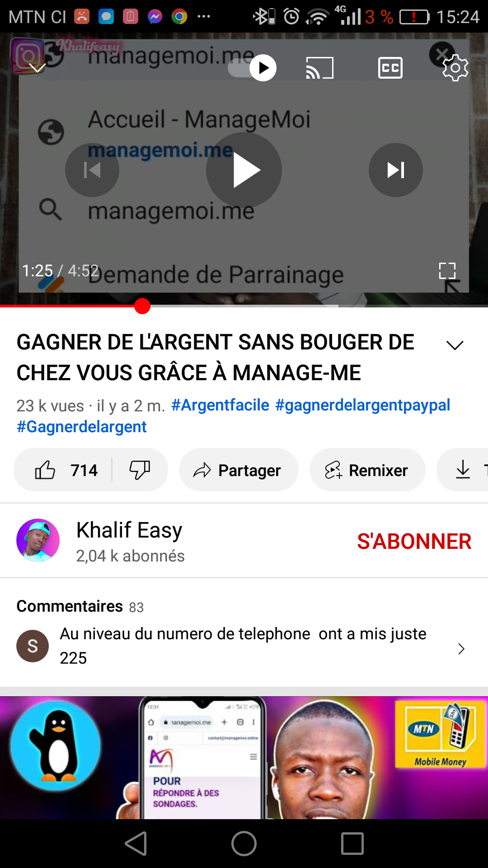488x868 pixels.
Task: Expand video description chevron beside title
Action: [x=455, y=345]
